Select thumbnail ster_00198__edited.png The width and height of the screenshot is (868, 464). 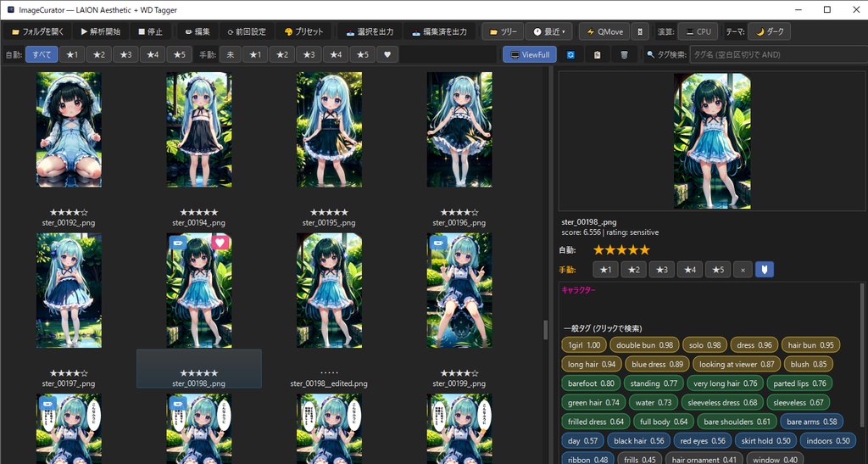coord(329,290)
